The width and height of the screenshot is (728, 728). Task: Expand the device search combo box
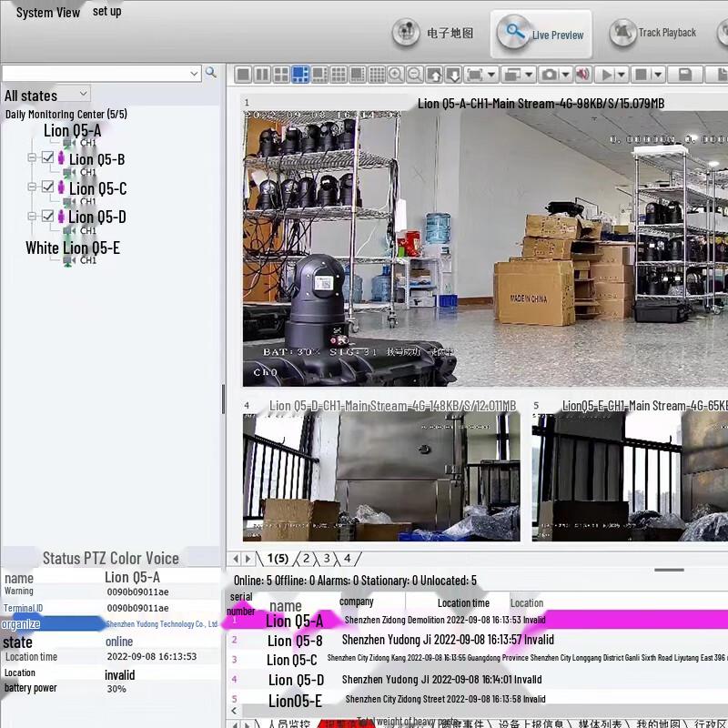[194, 74]
